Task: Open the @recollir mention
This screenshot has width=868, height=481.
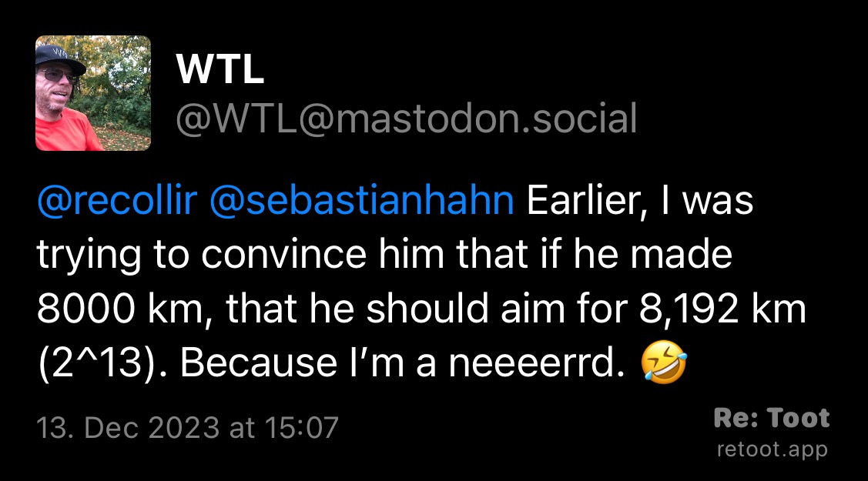Action: tap(117, 200)
